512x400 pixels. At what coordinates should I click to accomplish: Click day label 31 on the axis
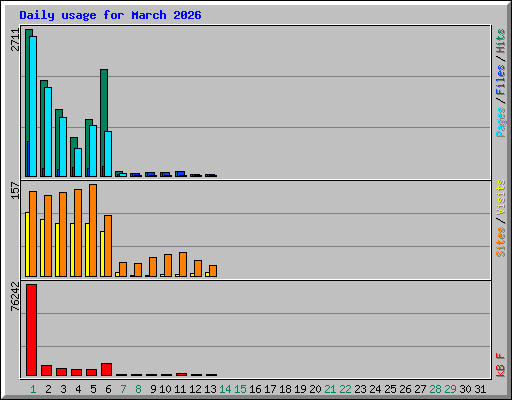point(480,389)
